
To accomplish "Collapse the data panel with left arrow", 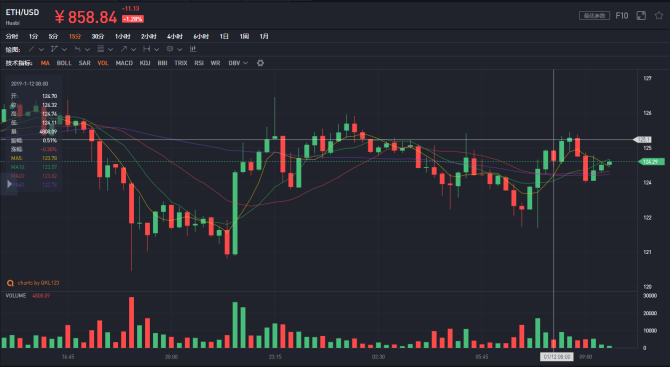I will 9,184.
